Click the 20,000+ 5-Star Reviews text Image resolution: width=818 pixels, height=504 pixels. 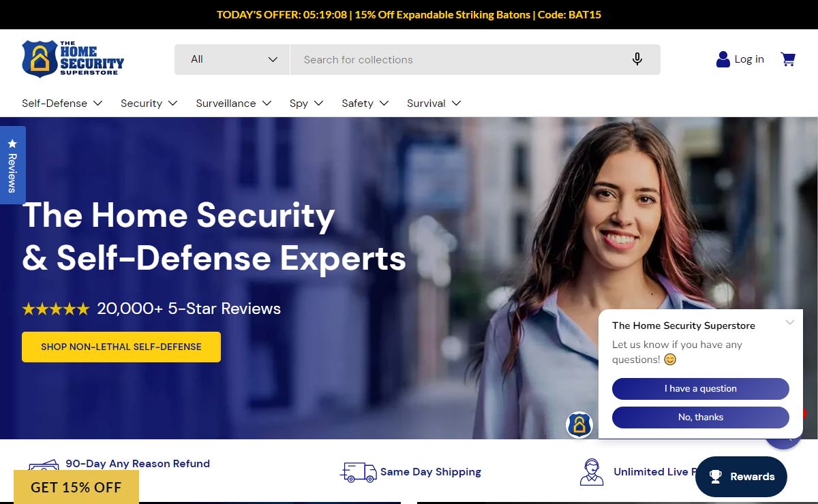click(189, 309)
